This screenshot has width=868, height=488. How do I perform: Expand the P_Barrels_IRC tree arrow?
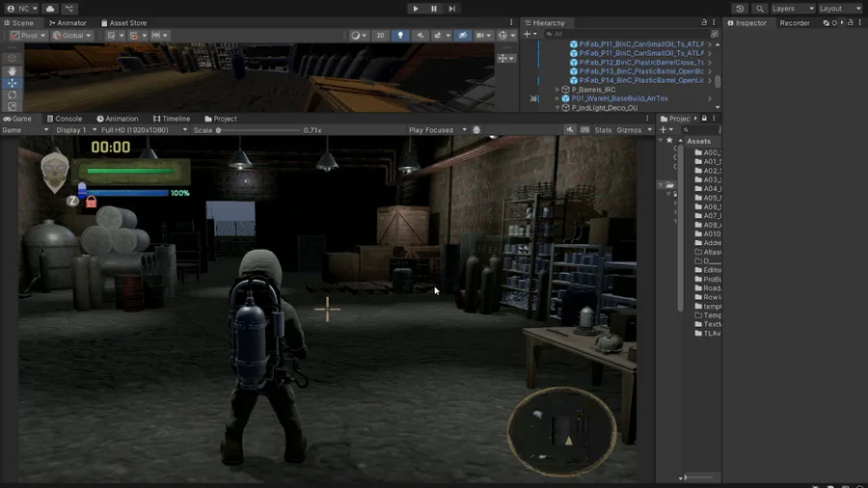click(557, 89)
